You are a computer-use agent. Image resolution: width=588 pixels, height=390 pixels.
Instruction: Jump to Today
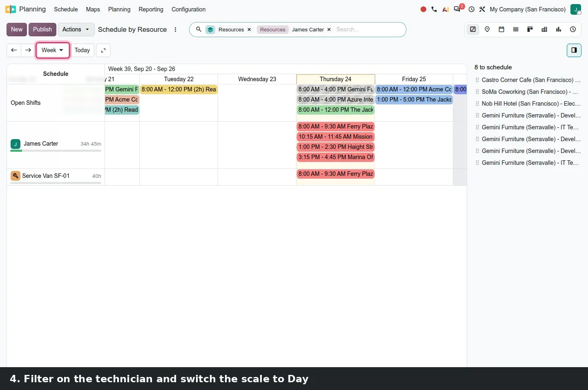pyautogui.click(x=82, y=50)
